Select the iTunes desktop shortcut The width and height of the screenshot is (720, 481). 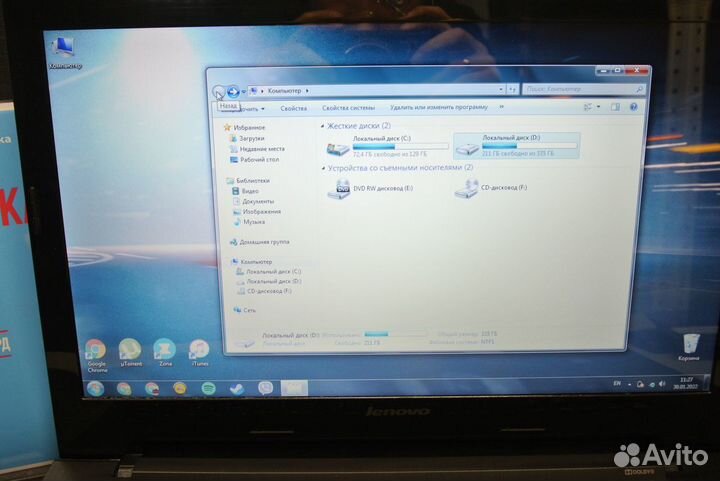[x=199, y=352]
